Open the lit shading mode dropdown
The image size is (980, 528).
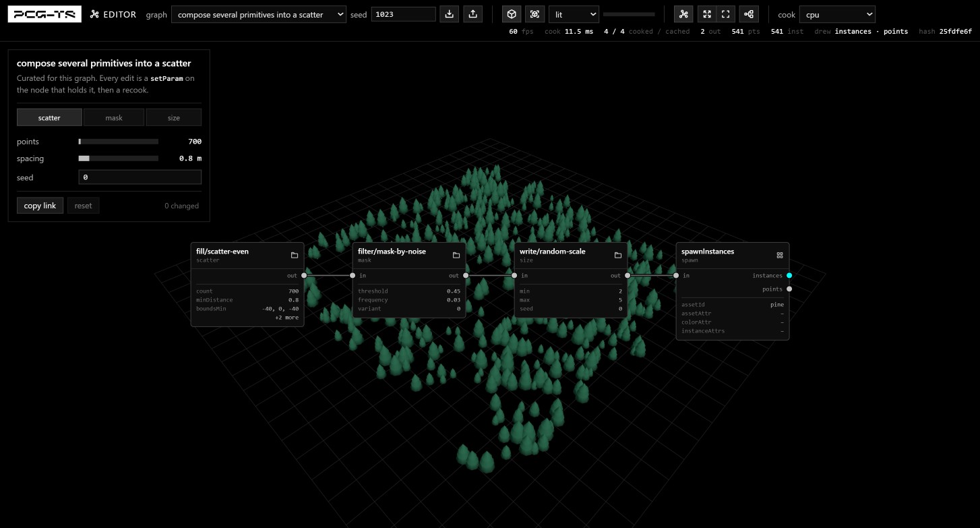point(574,14)
